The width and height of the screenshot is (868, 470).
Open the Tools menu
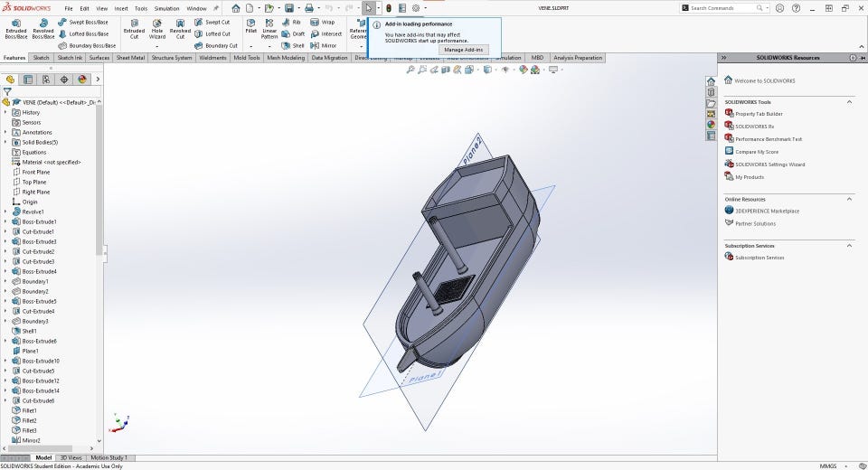pyautogui.click(x=141, y=8)
